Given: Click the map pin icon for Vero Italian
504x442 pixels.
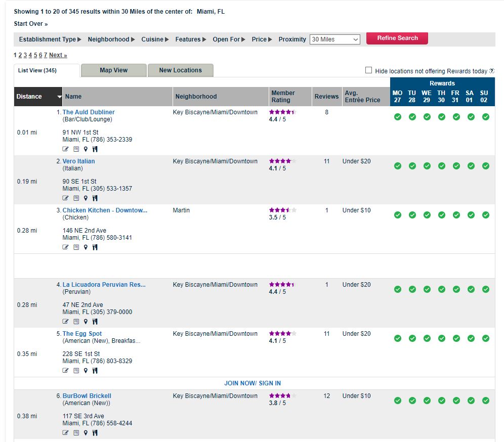Looking at the screenshot, I should click(86, 198).
